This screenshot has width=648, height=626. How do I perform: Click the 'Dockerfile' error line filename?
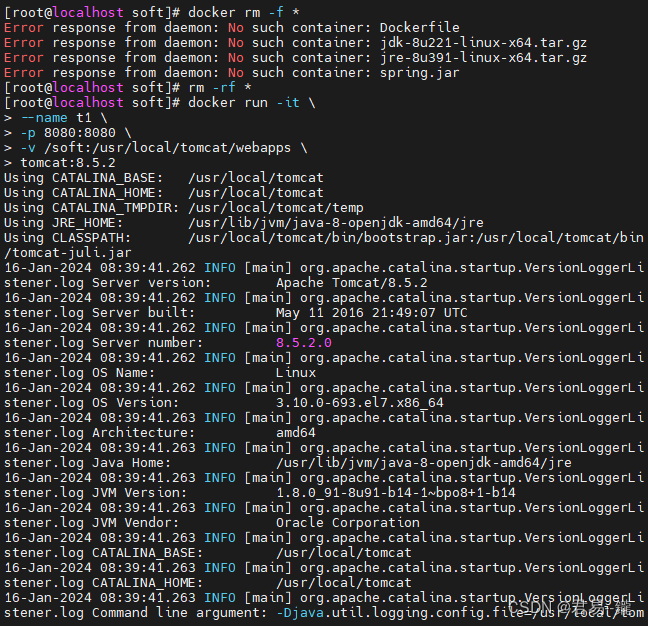(x=419, y=28)
